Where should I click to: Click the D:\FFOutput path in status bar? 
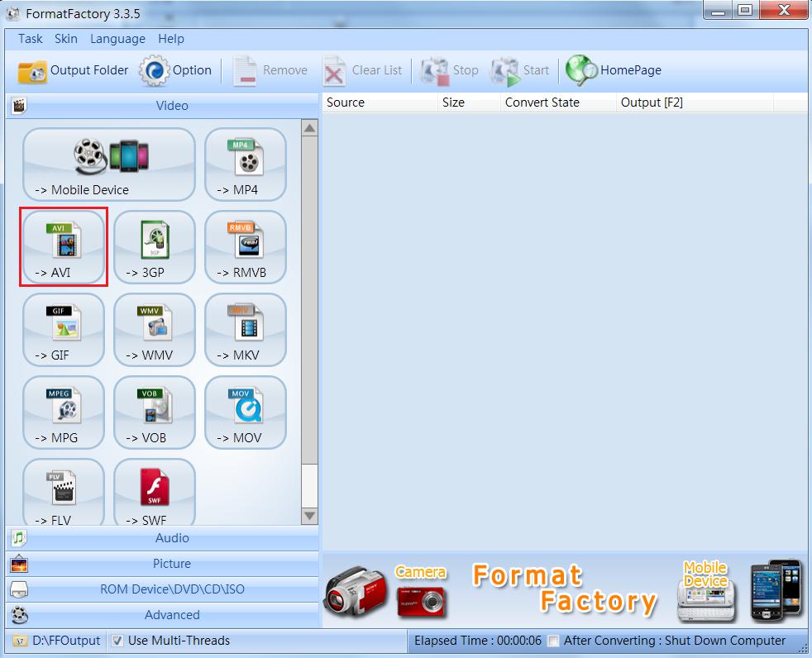(66, 641)
